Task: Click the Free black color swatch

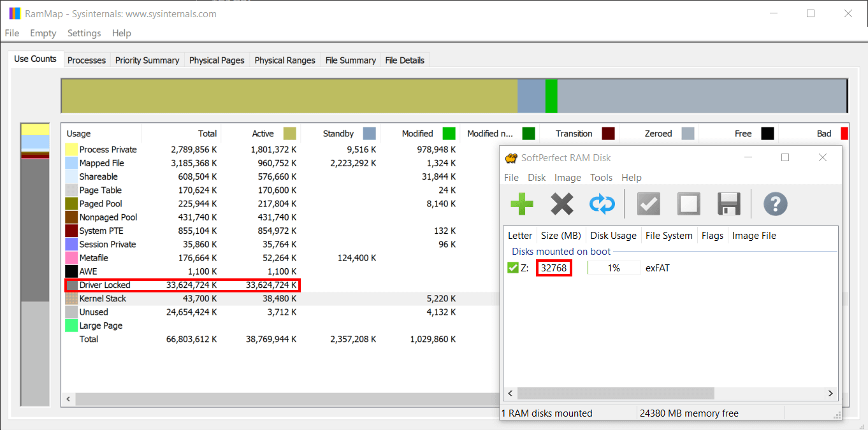Action: [768, 134]
